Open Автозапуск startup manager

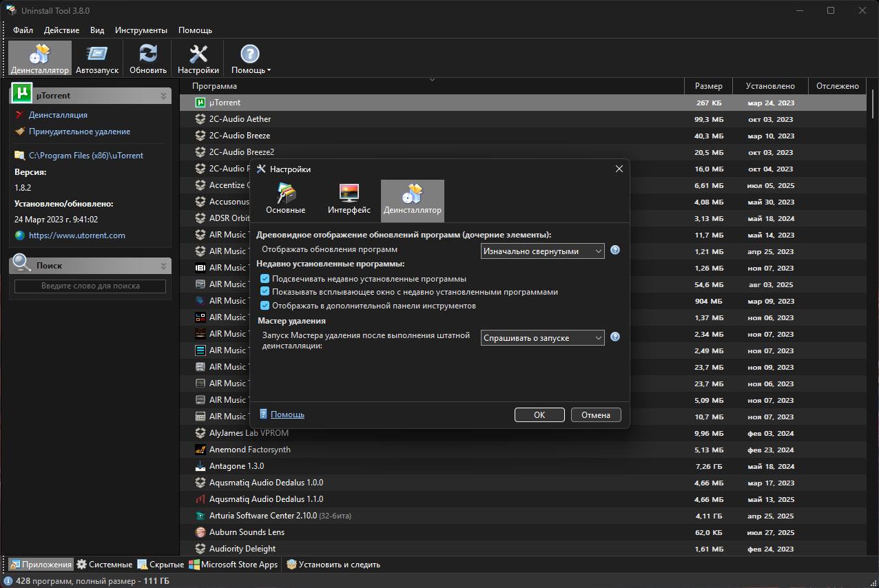97,59
